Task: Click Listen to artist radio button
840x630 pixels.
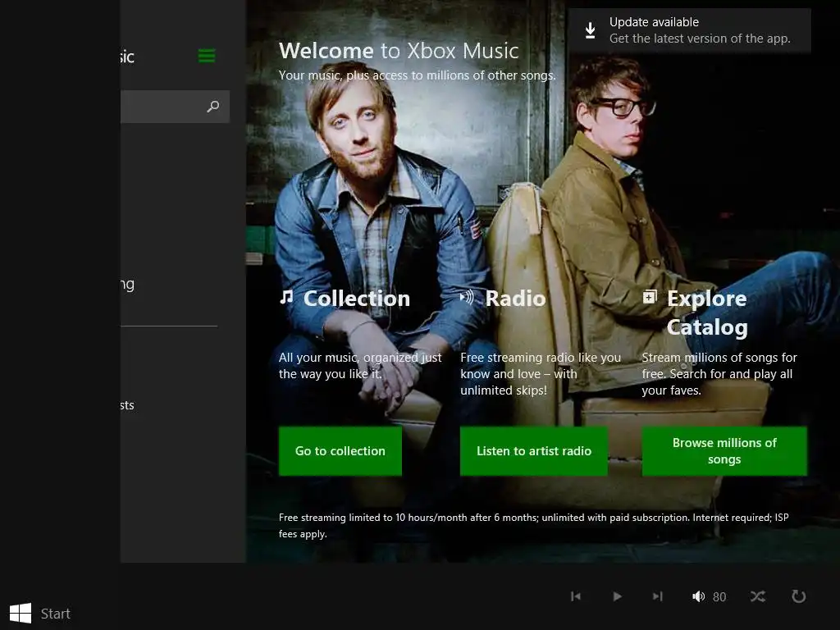Action: 533,451
